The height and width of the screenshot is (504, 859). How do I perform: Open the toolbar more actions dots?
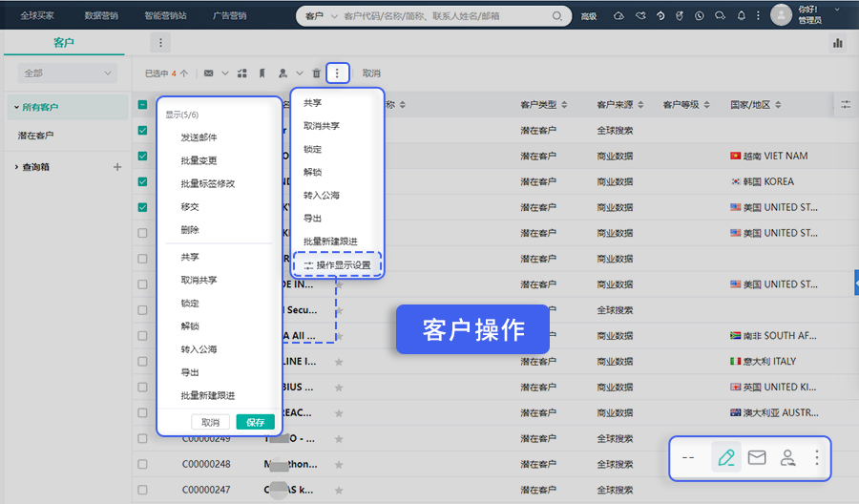[x=337, y=73]
